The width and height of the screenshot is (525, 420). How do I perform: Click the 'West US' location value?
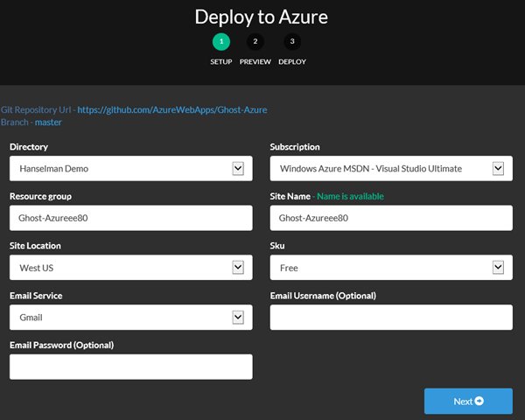(37, 268)
